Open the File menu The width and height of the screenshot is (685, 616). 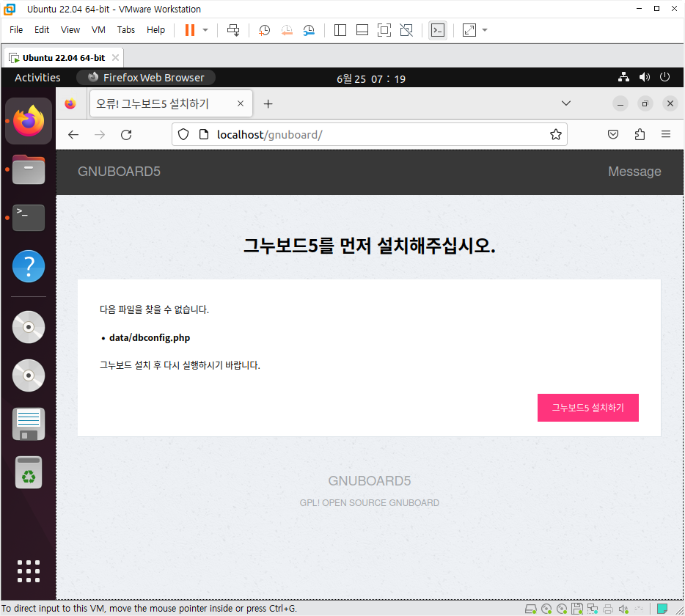(16, 30)
